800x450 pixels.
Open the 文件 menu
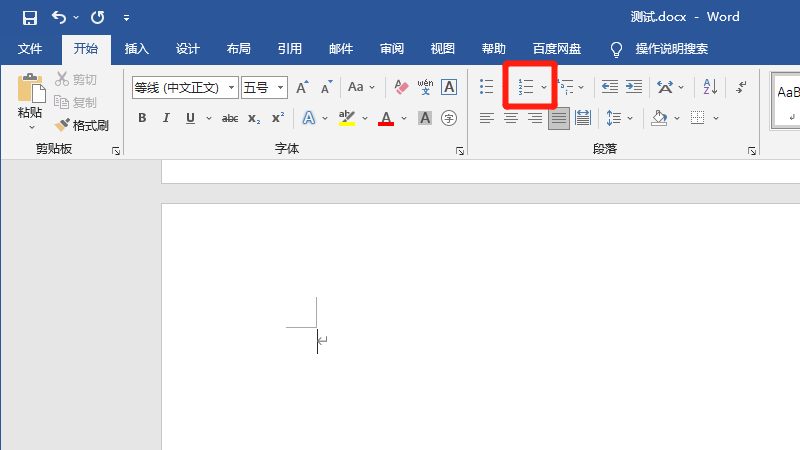30,49
